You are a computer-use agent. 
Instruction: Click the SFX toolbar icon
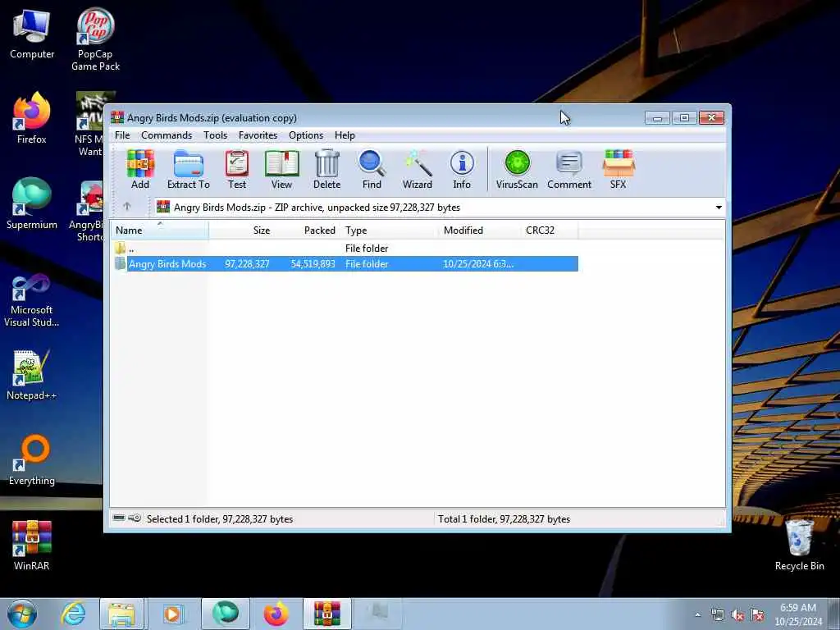pyautogui.click(x=619, y=169)
